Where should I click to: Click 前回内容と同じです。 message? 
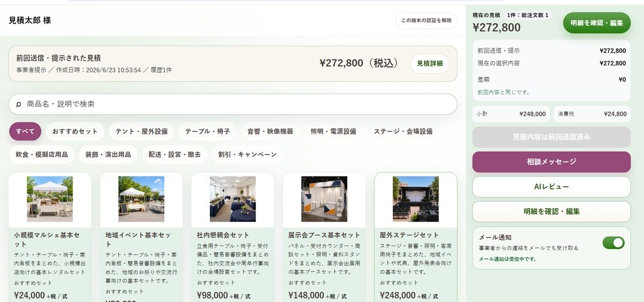[x=503, y=92]
